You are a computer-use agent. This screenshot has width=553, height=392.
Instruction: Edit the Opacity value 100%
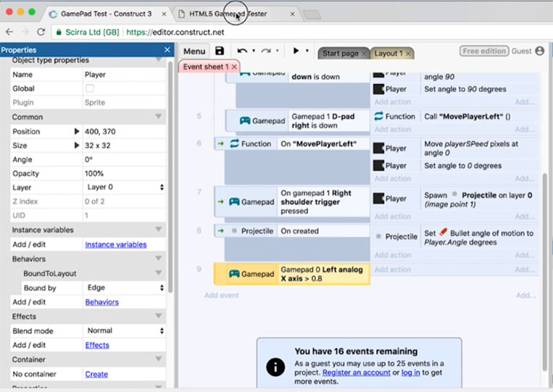[124, 173]
